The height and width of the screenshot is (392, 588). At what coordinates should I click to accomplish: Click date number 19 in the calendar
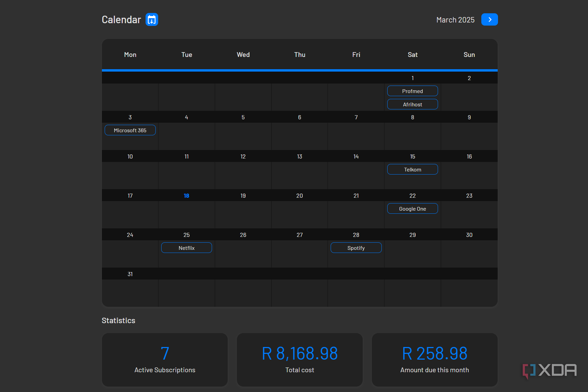243,196
